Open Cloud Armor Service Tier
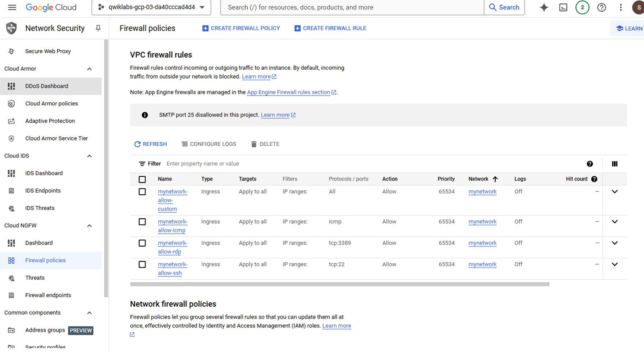This screenshot has width=644, height=352. point(51,138)
